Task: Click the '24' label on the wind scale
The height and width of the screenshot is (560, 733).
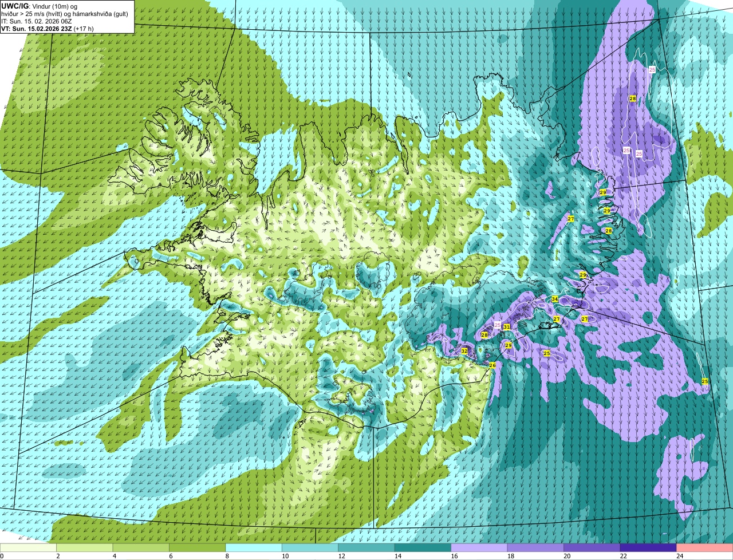Action: pos(679,556)
